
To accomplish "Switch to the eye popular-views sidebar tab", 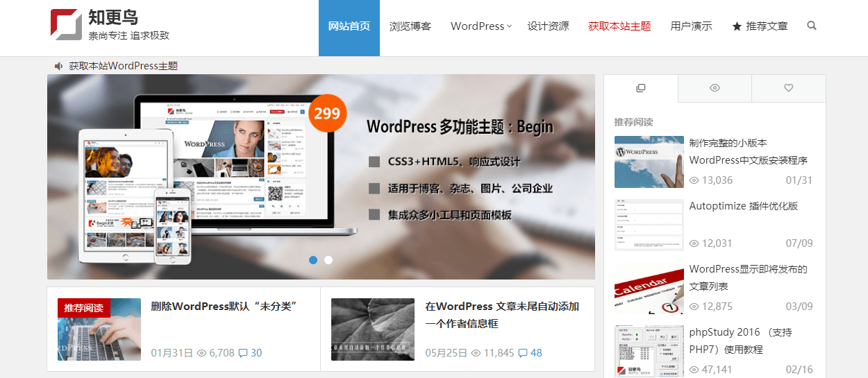I will point(715,88).
